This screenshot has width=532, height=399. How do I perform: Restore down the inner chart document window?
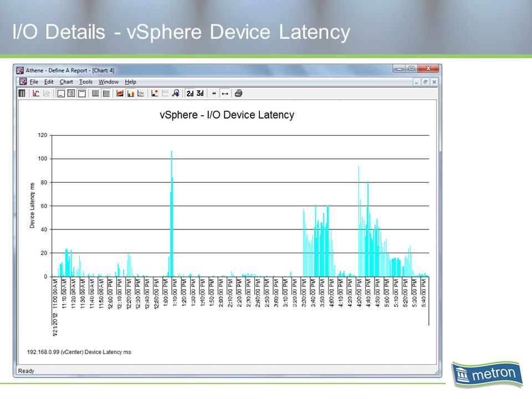click(425, 82)
